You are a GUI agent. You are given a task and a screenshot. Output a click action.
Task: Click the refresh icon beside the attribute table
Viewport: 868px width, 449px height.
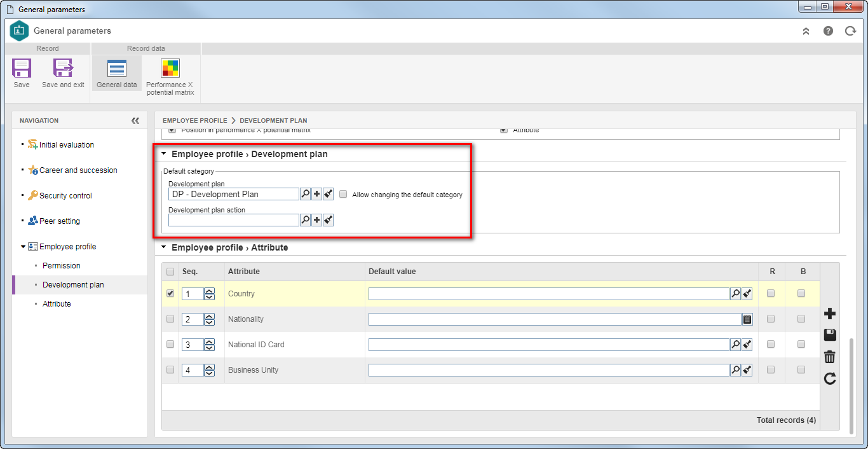829,378
